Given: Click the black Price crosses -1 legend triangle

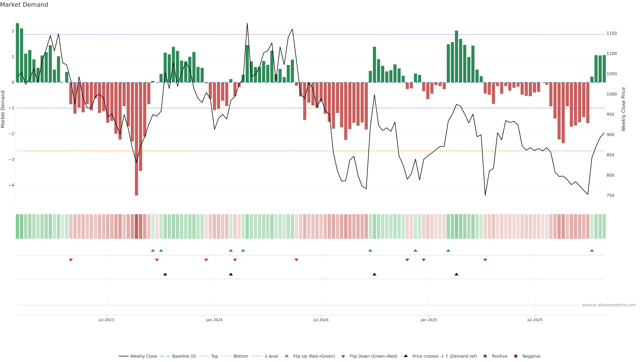Looking at the screenshot, I should 406,356.
